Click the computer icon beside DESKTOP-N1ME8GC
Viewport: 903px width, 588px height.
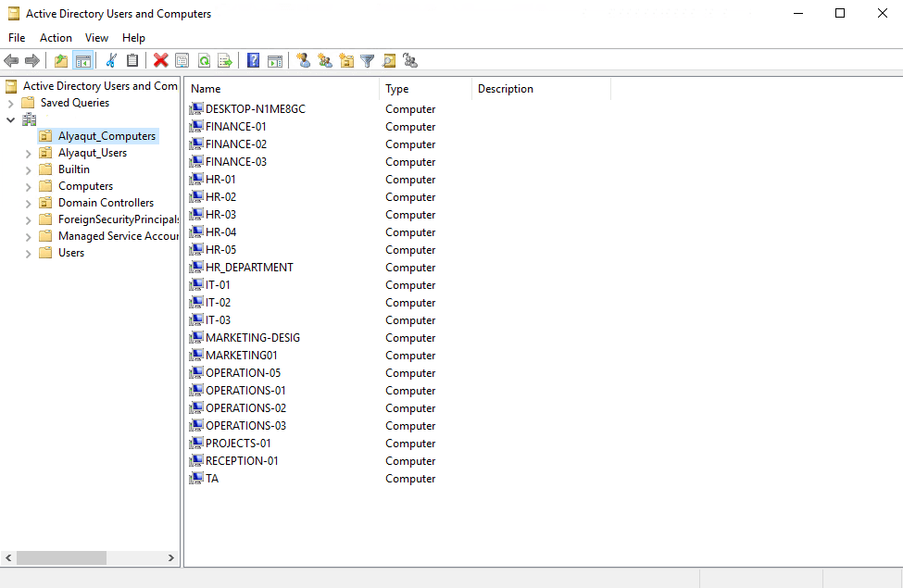[196, 108]
